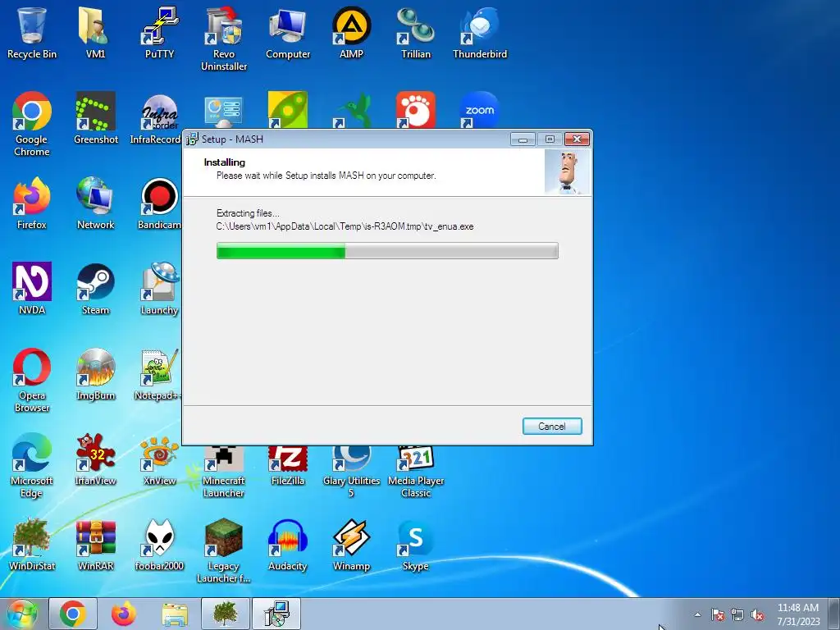
Task: Open the VM1 user folder icon
Action: pyautogui.click(x=95, y=32)
